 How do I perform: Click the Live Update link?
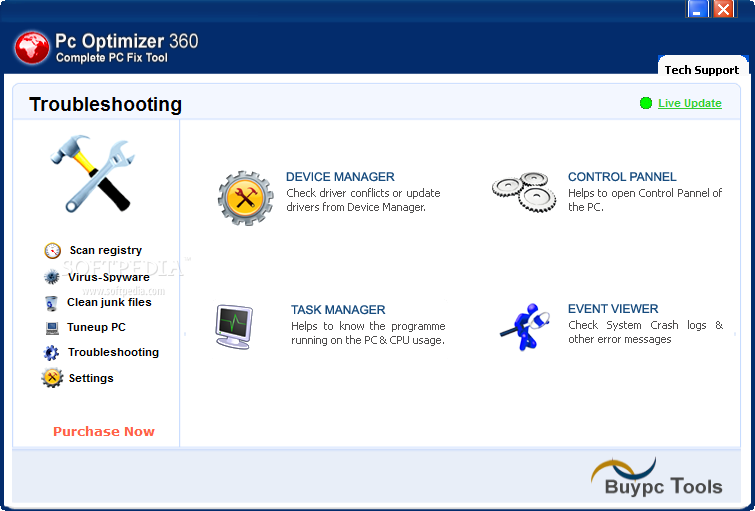click(x=690, y=103)
